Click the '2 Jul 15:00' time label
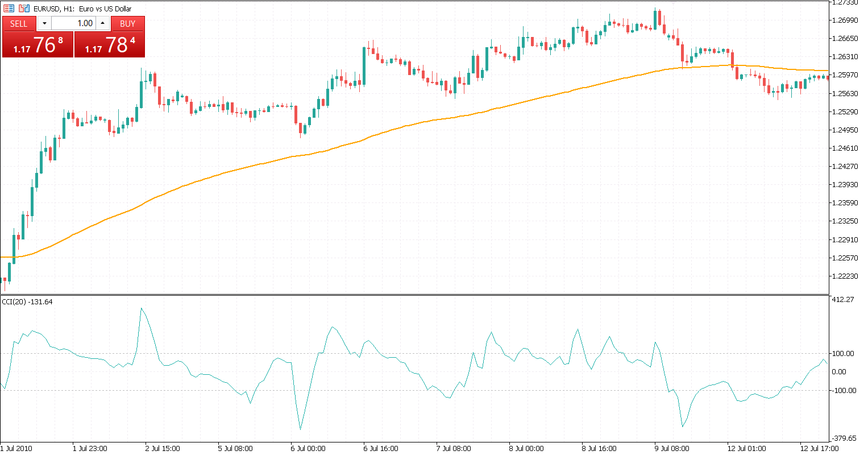This screenshot has height=455, width=868. coord(163,448)
